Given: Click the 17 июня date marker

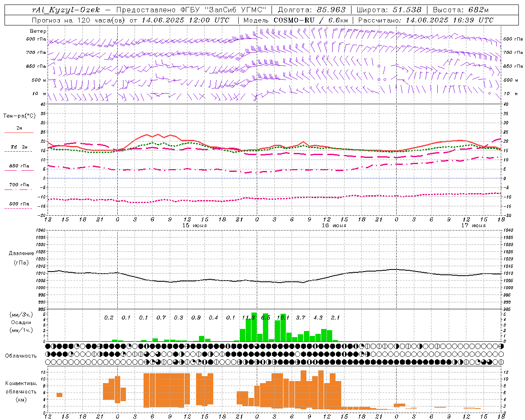Looking at the screenshot, I should click(473, 226).
